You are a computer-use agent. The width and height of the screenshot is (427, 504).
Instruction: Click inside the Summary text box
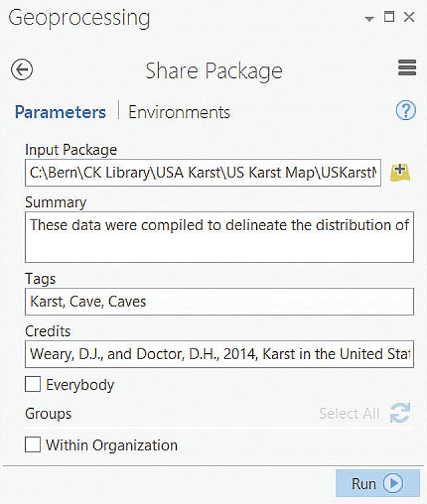click(x=218, y=237)
